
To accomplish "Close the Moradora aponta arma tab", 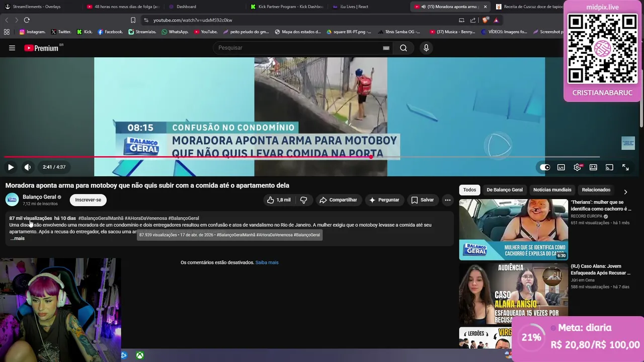I will (x=485, y=7).
